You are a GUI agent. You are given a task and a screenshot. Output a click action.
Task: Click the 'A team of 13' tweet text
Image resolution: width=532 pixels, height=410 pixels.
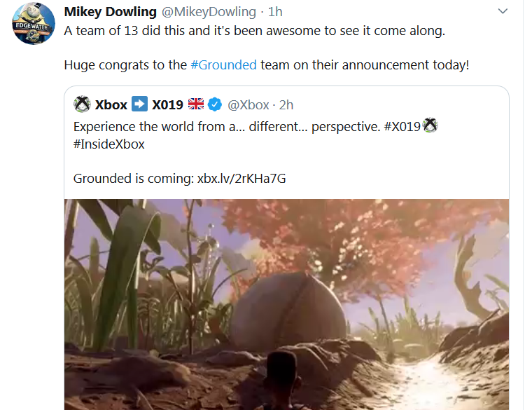click(254, 31)
